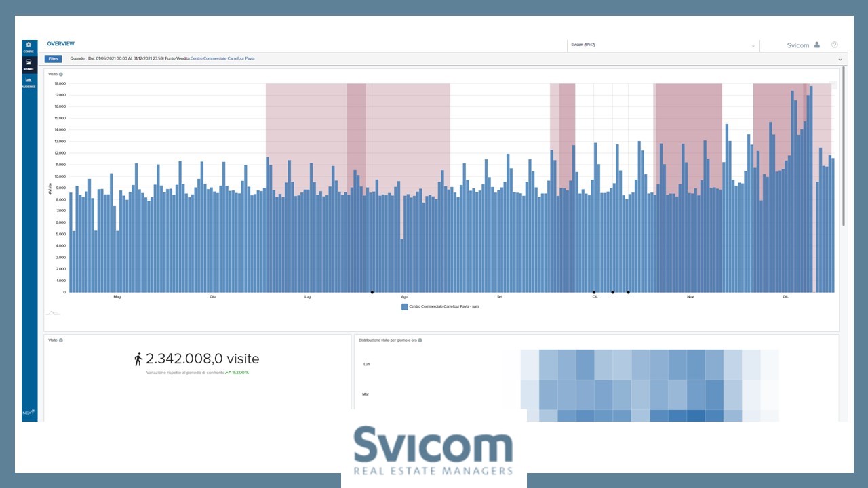Click the first black marker under Ott
The image size is (868, 488).
point(594,293)
